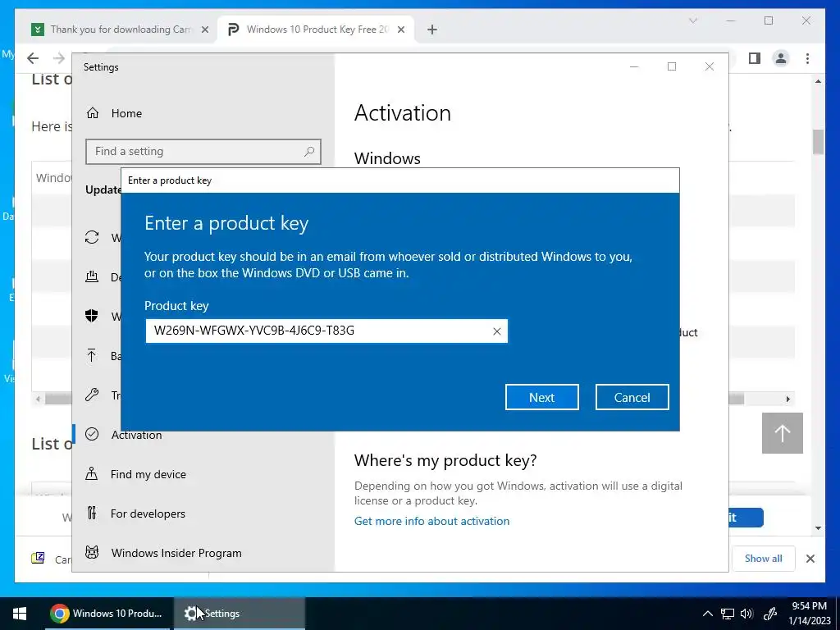This screenshot has height=630, width=840.
Task: Select Activation in the Settings sidebar
Action: tap(136, 435)
